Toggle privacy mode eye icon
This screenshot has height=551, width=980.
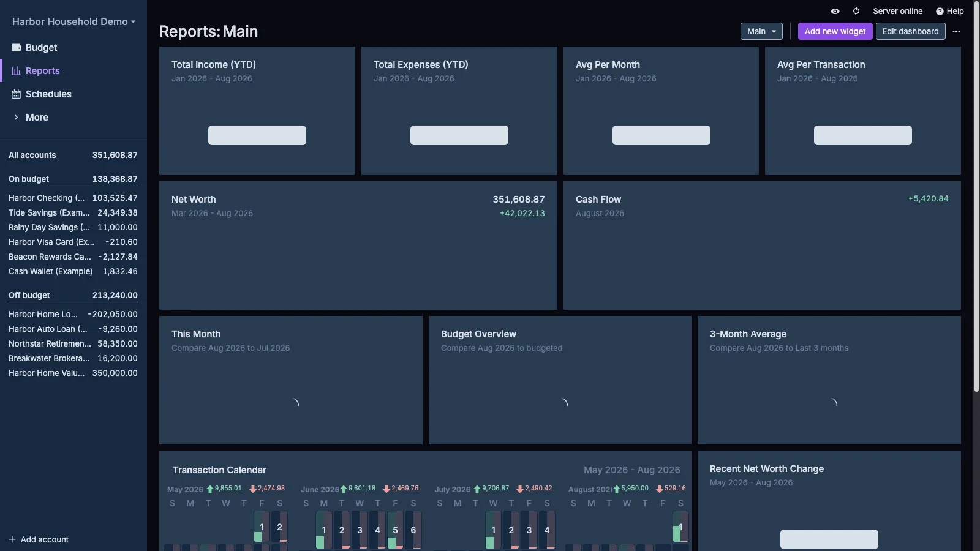835,11
